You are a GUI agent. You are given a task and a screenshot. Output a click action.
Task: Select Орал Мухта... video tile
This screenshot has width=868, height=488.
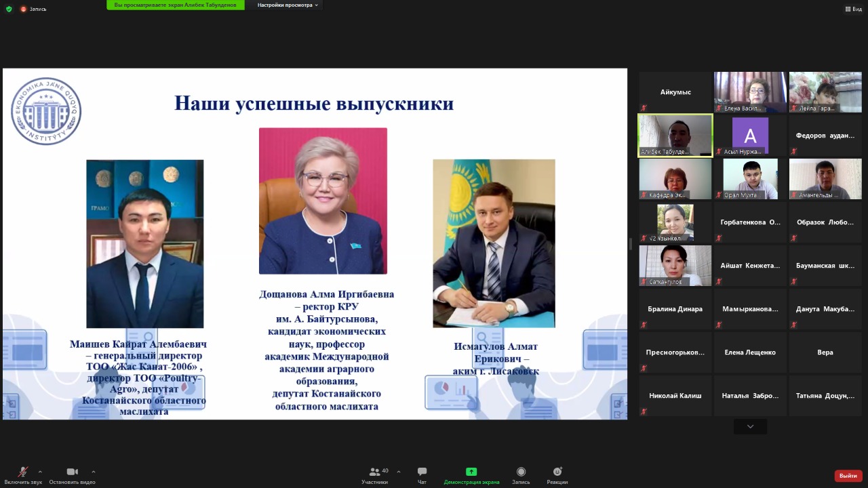click(750, 179)
